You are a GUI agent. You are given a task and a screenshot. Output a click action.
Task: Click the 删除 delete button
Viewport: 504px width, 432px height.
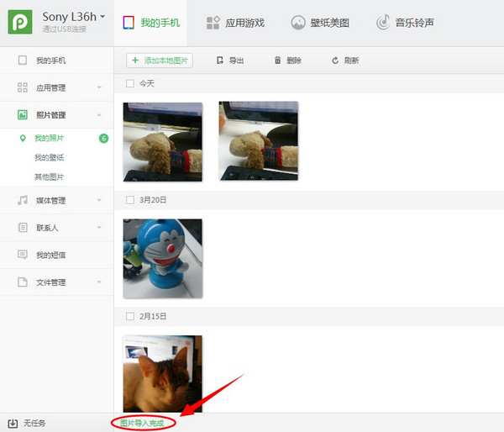click(x=288, y=61)
